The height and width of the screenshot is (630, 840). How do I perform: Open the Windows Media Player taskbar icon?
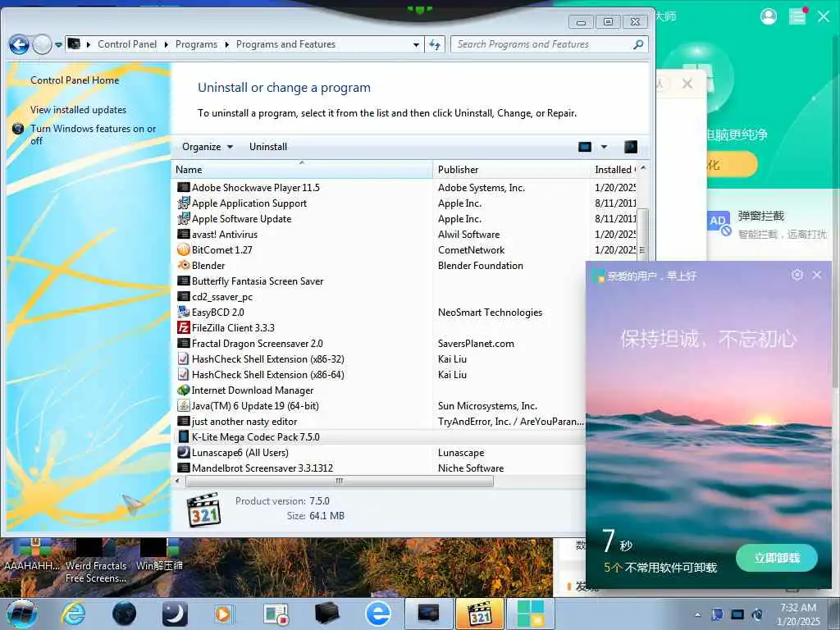tap(223, 614)
